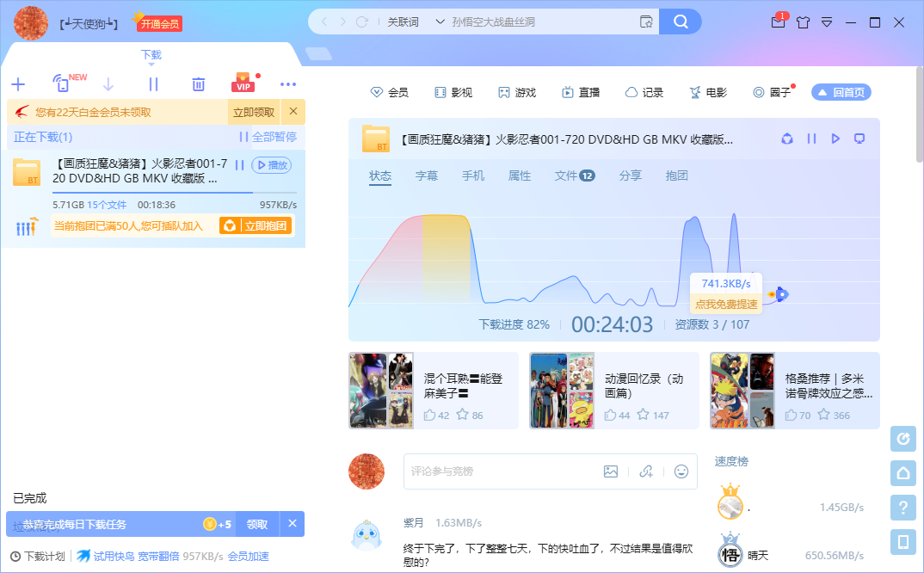Screen dimensions: 924x573
Task: Click the help question mark sidebar icon
Action: (902, 508)
